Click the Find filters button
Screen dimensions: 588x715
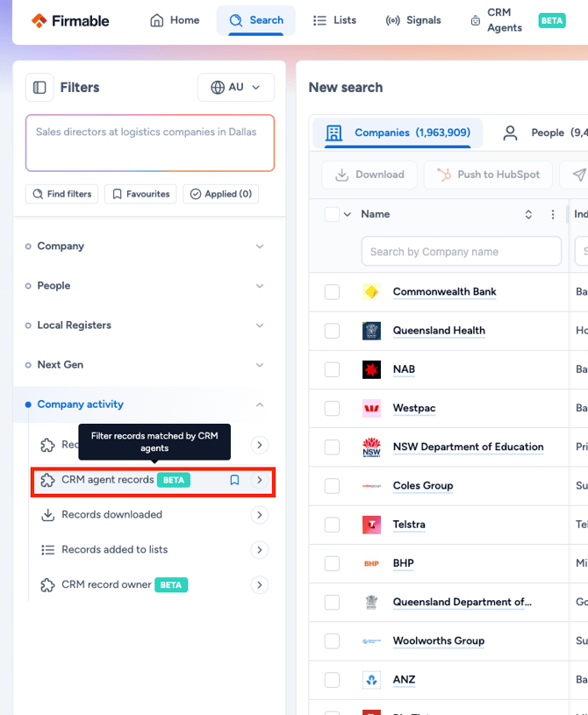(61, 194)
